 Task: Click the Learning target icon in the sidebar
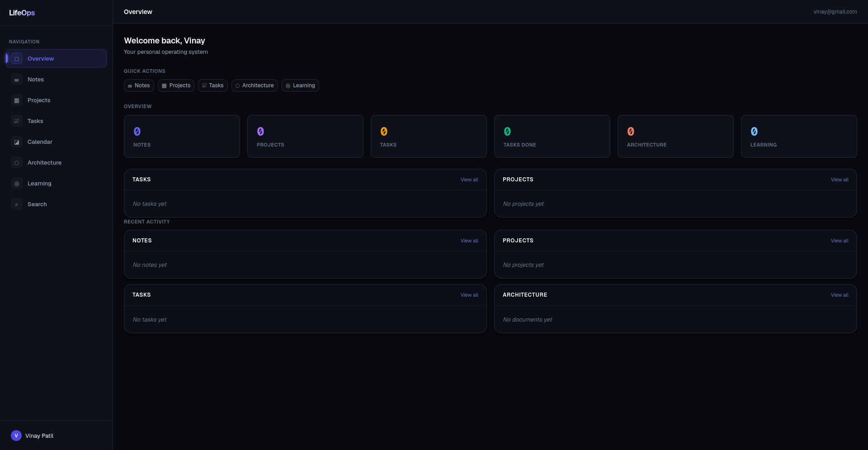tap(17, 184)
